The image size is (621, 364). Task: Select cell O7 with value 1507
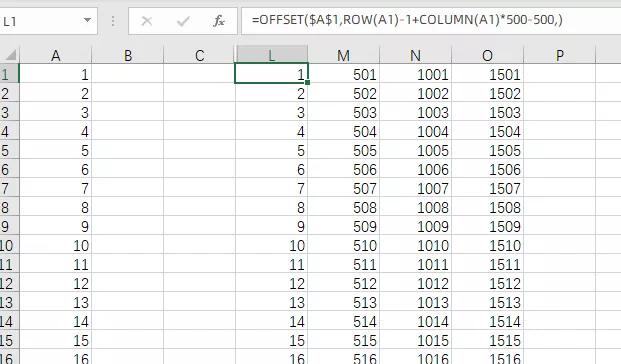(488, 188)
